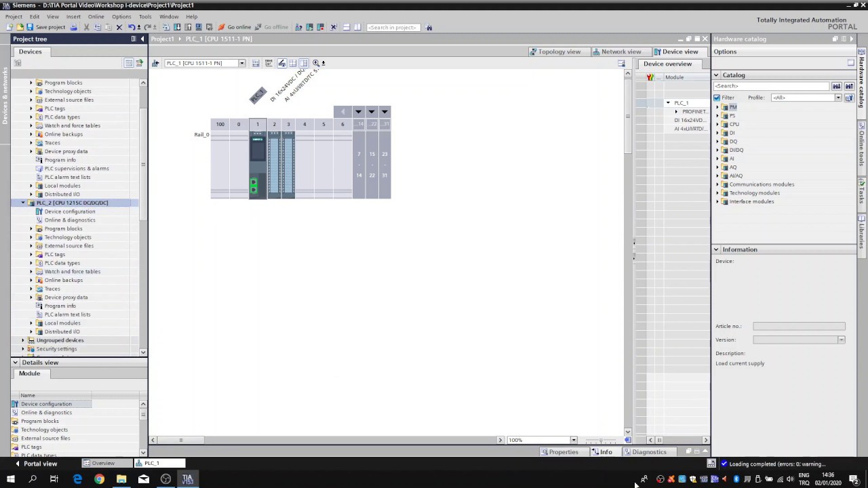
Task: Switch to the Topology view tab
Action: click(x=555, y=52)
